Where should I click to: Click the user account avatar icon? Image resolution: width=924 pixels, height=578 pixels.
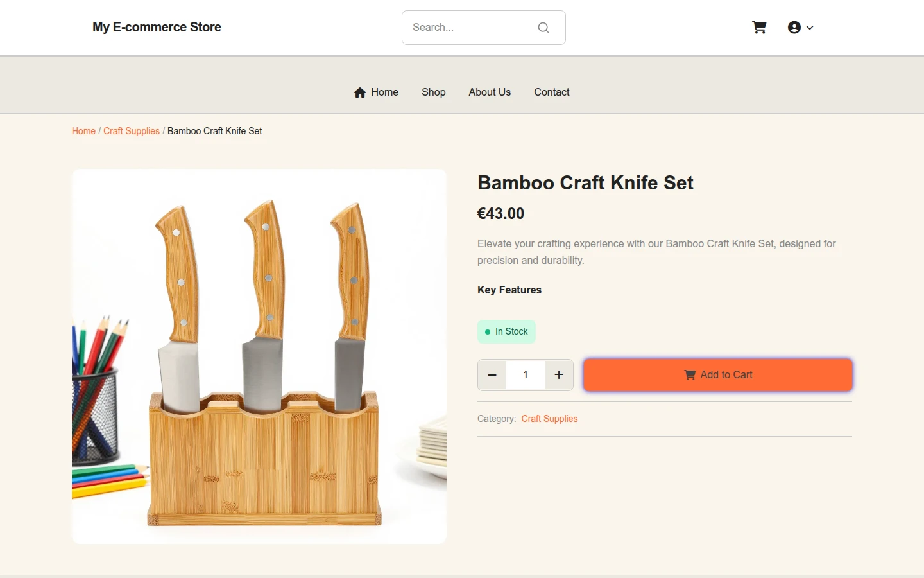(x=794, y=28)
